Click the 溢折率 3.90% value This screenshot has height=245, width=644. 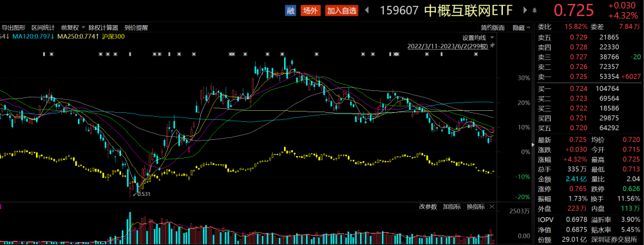(631, 220)
